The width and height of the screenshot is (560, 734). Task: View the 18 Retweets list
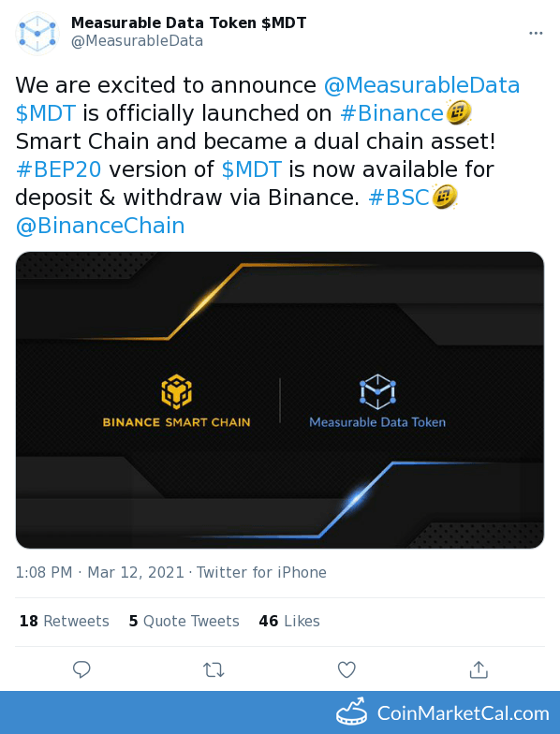click(x=64, y=622)
